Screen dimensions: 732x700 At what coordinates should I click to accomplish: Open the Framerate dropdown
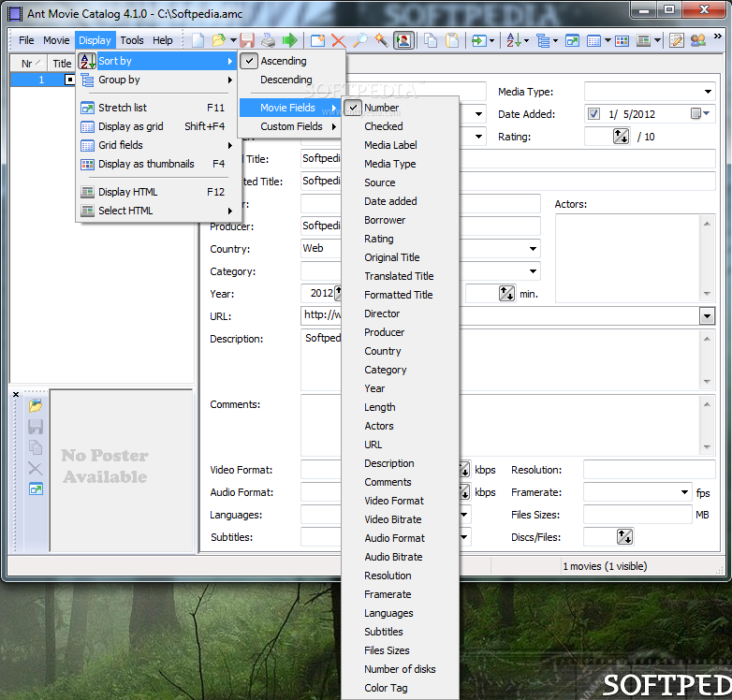coord(684,492)
